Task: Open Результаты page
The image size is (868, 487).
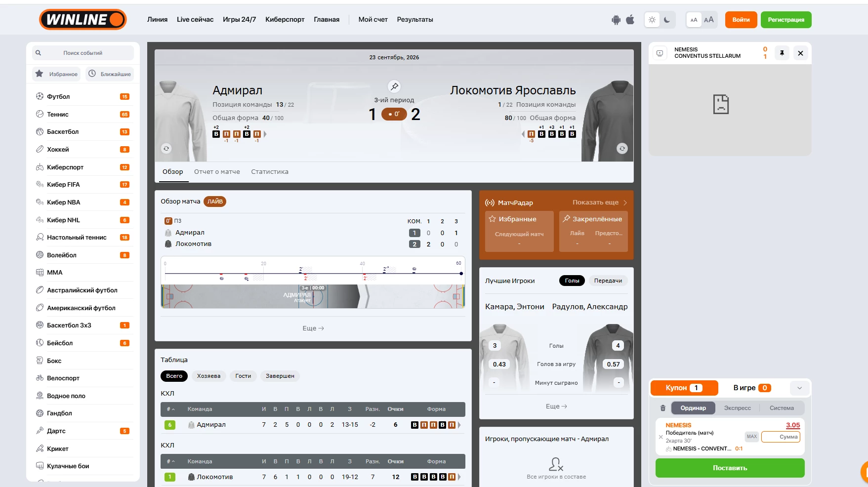Action: (x=415, y=20)
